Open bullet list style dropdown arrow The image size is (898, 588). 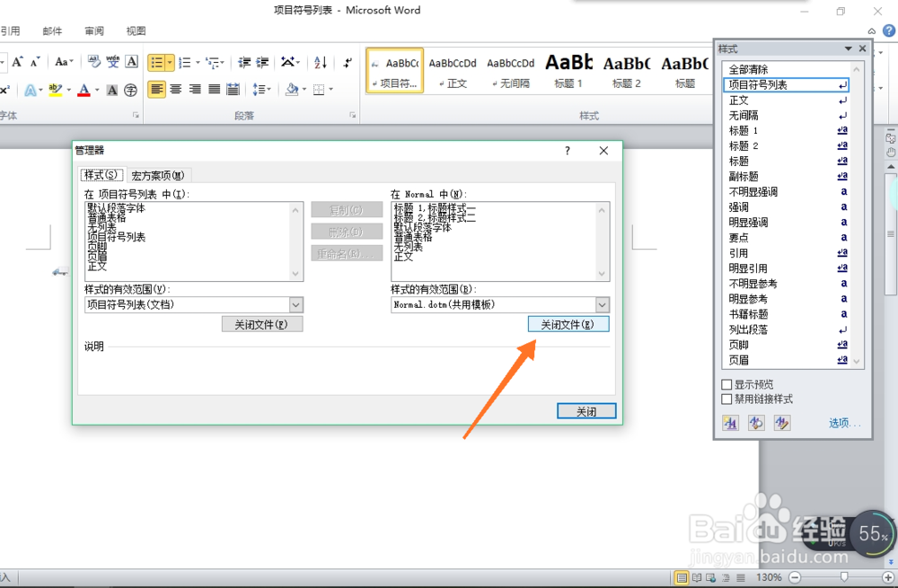point(170,63)
